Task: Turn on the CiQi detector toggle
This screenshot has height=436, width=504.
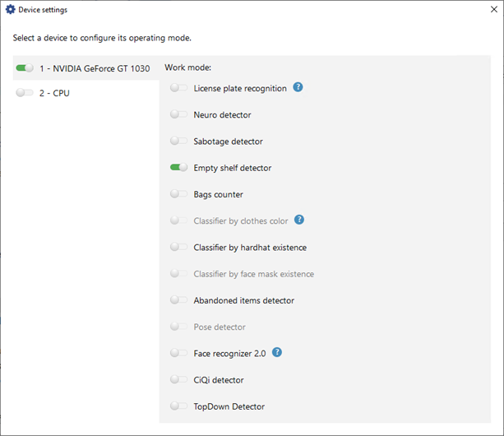Action: click(x=178, y=379)
